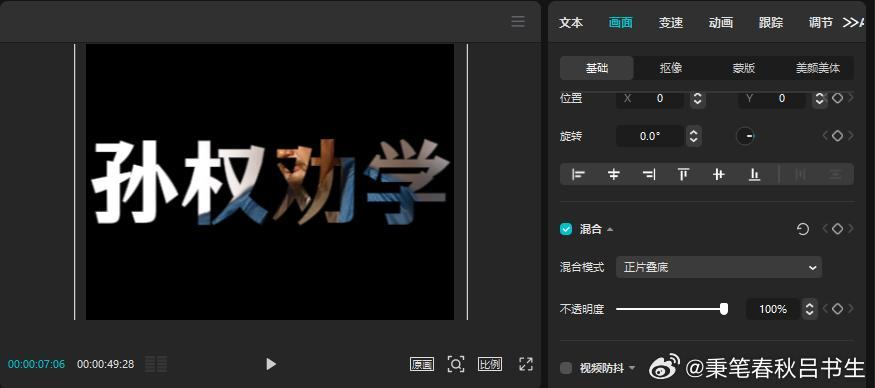Enter fullscreen preview mode
Screen dimensions: 875x388
(x=526, y=365)
